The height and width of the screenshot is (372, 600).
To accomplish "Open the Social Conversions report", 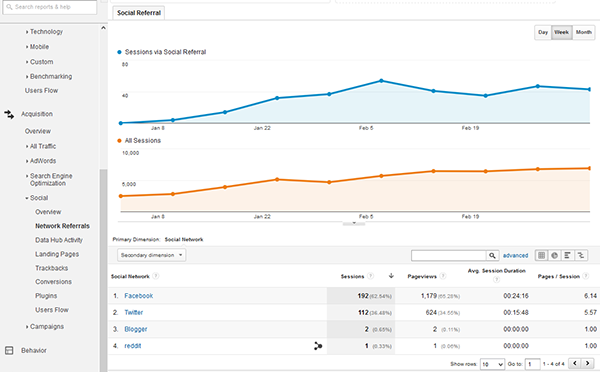I will point(54,282).
